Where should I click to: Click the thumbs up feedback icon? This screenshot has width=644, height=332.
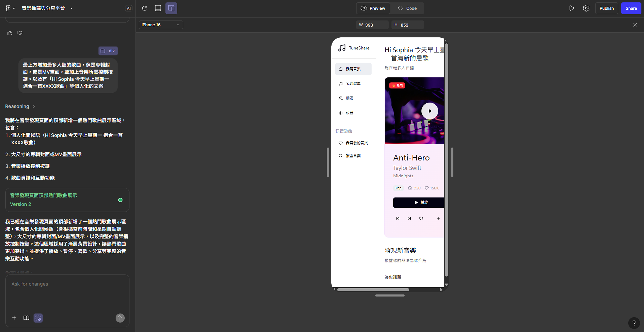click(x=10, y=33)
